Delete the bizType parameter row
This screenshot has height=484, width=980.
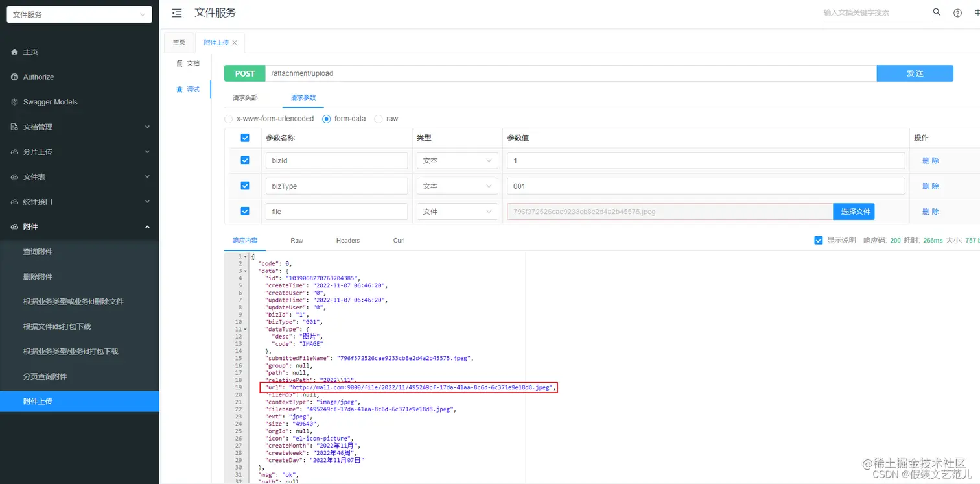coord(931,186)
